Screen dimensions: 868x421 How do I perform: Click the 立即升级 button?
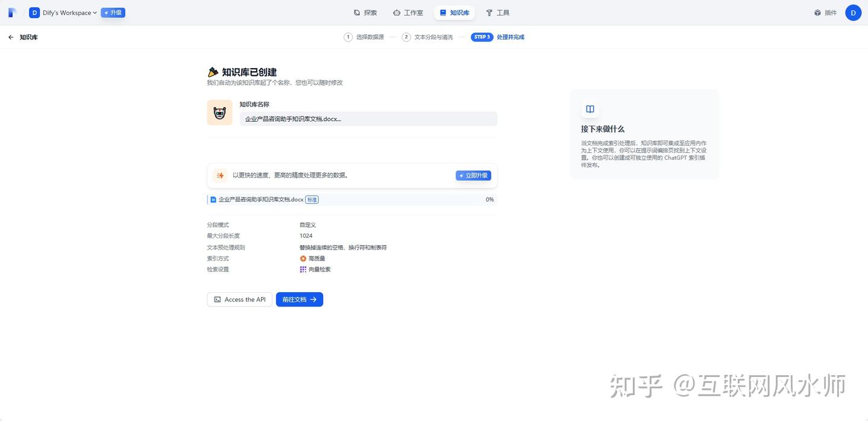473,176
